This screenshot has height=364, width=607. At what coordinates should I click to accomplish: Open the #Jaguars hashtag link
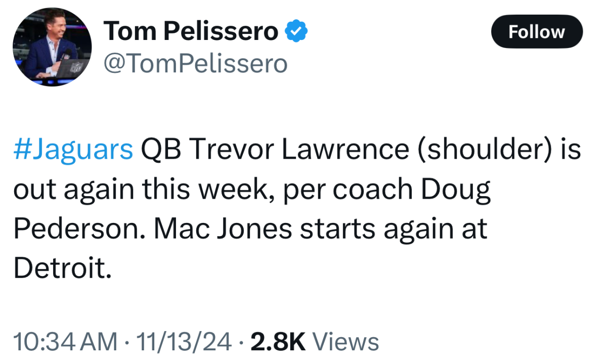pos(73,150)
